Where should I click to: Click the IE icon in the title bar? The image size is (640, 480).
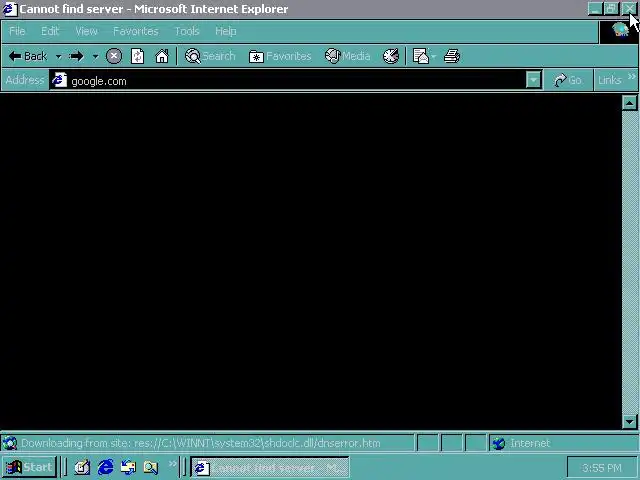click(10, 9)
